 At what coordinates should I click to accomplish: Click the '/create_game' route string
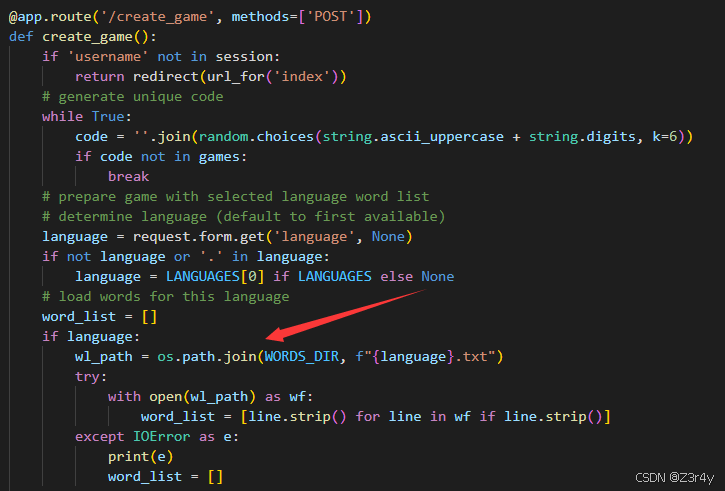(x=157, y=17)
